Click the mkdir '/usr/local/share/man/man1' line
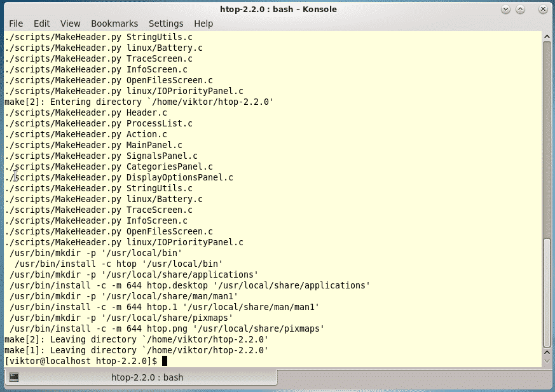 123,296
